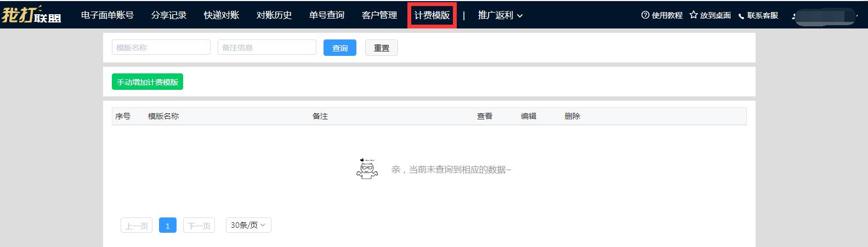Navigate to 客户管理
This screenshot has height=247, width=868.
[x=379, y=15]
